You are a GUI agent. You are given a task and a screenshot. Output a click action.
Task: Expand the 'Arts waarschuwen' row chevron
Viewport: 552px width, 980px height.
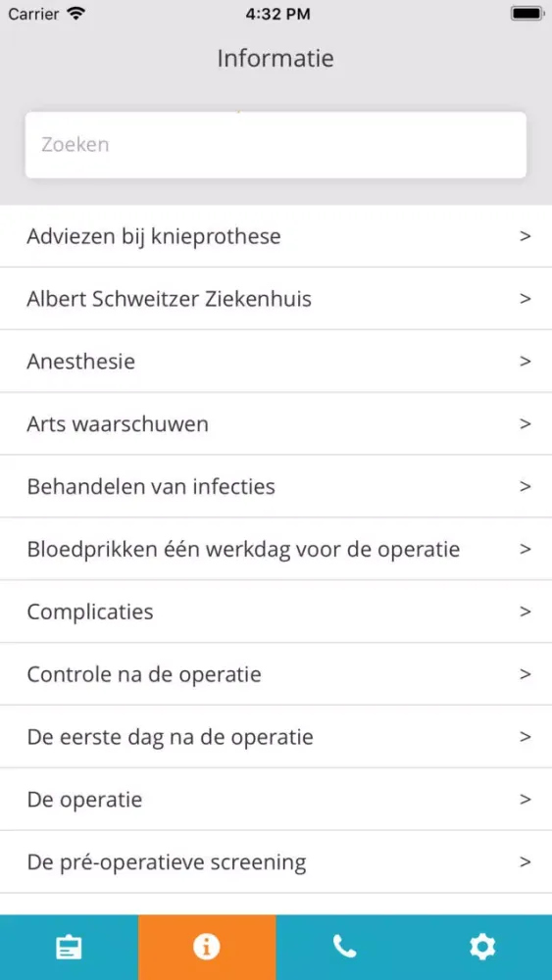point(526,423)
